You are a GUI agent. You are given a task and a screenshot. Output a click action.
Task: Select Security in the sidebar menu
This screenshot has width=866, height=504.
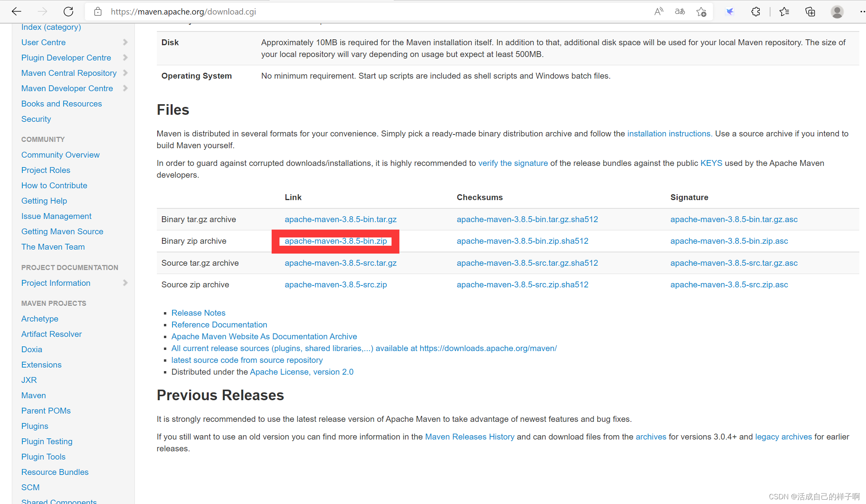coord(36,119)
